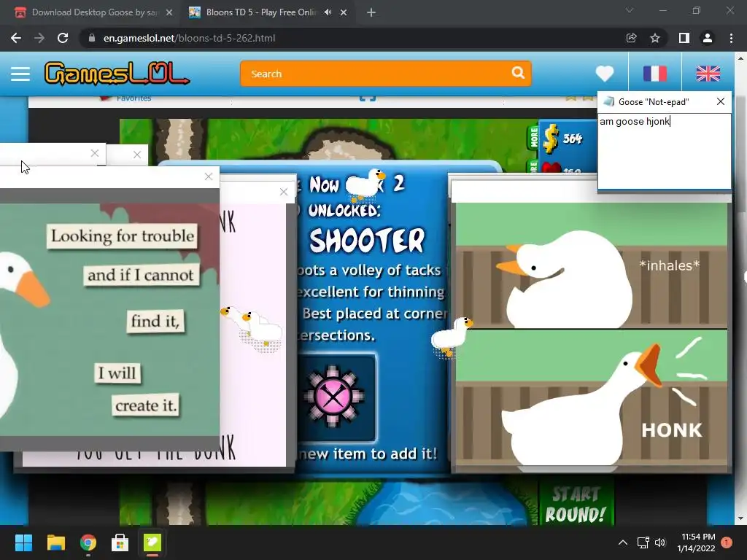Bookmark this page with the star icon
The height and width of the screenshot is (560, 747).
point(655,38)
